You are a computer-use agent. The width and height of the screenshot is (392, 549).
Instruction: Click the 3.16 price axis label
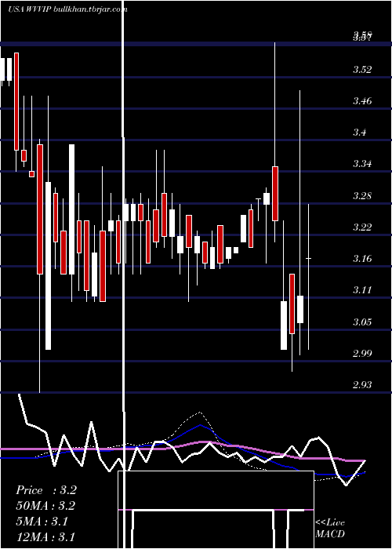tap(362, 259)
